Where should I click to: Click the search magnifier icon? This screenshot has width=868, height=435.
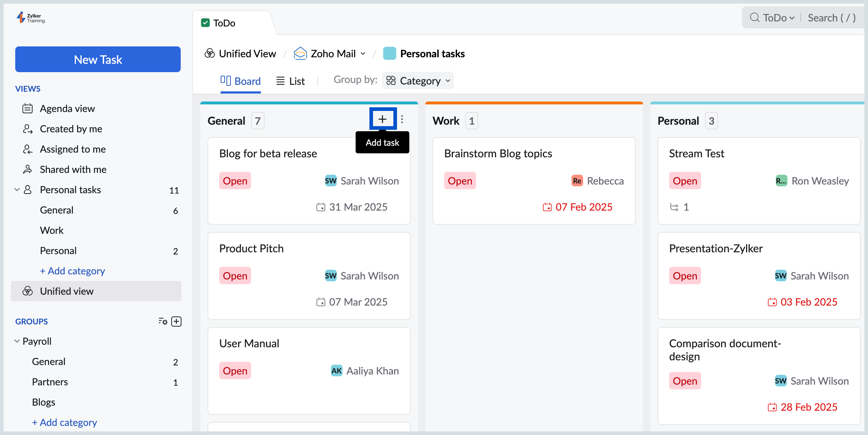[x=754, y=17]
